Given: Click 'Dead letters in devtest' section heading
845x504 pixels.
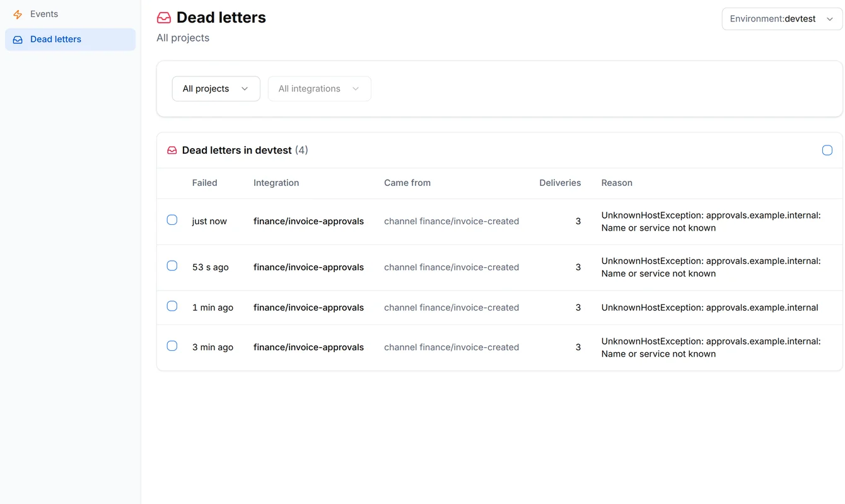Looking at the screenshot, I should click(x=237, y=151).
